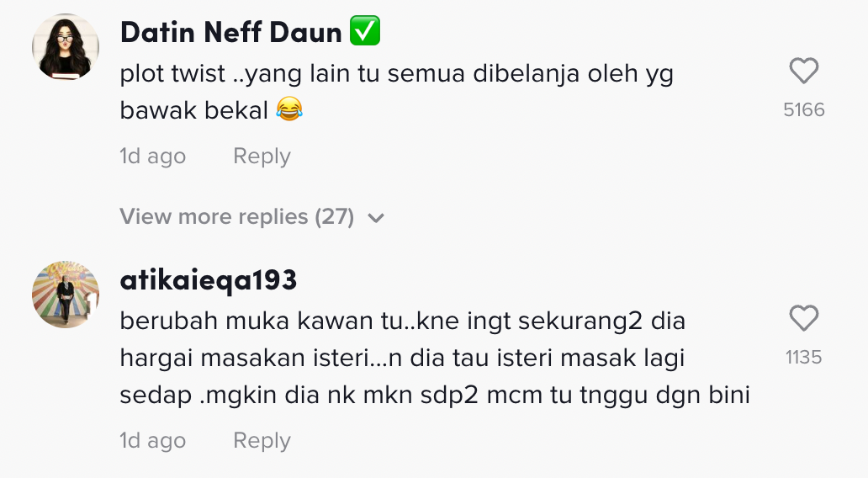
Task: Click the 5166 like count
Action: (x=803, y=110)
